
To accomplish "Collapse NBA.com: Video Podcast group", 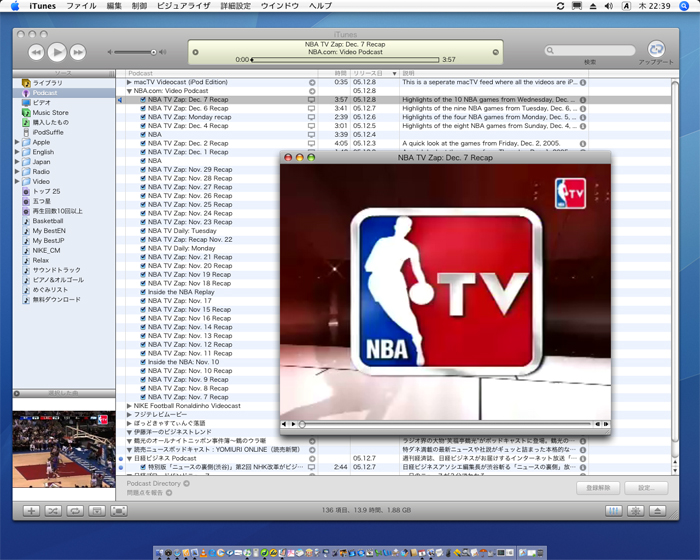I will [129, 91].
